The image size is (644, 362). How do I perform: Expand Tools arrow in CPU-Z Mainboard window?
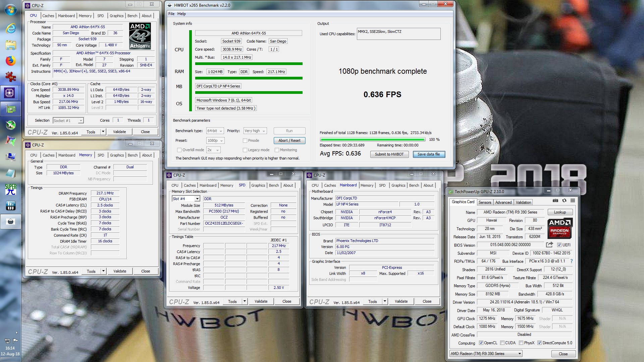pyautogui.click(x=385, y=301)
